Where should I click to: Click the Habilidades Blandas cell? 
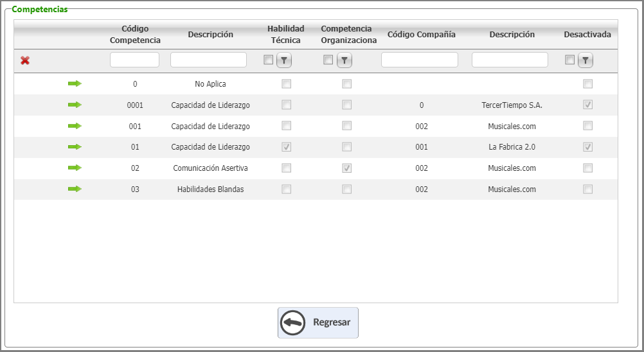[x=210, y=189]
